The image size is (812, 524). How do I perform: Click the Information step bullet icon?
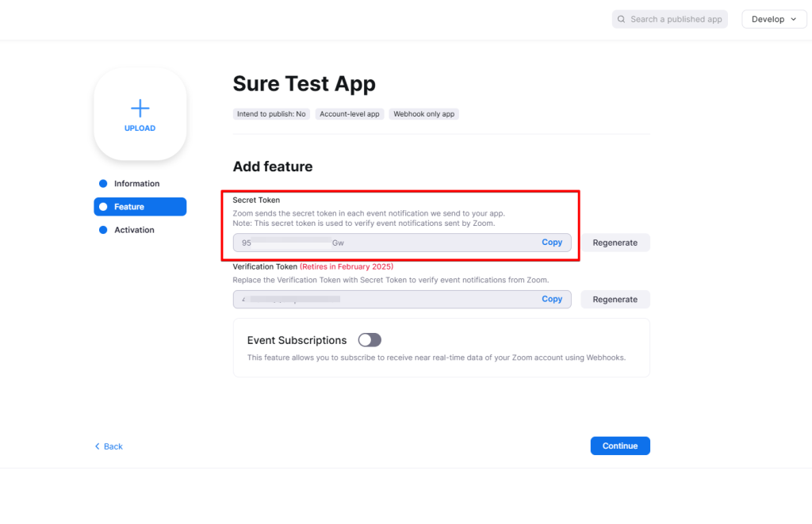(x=103, y=184)
